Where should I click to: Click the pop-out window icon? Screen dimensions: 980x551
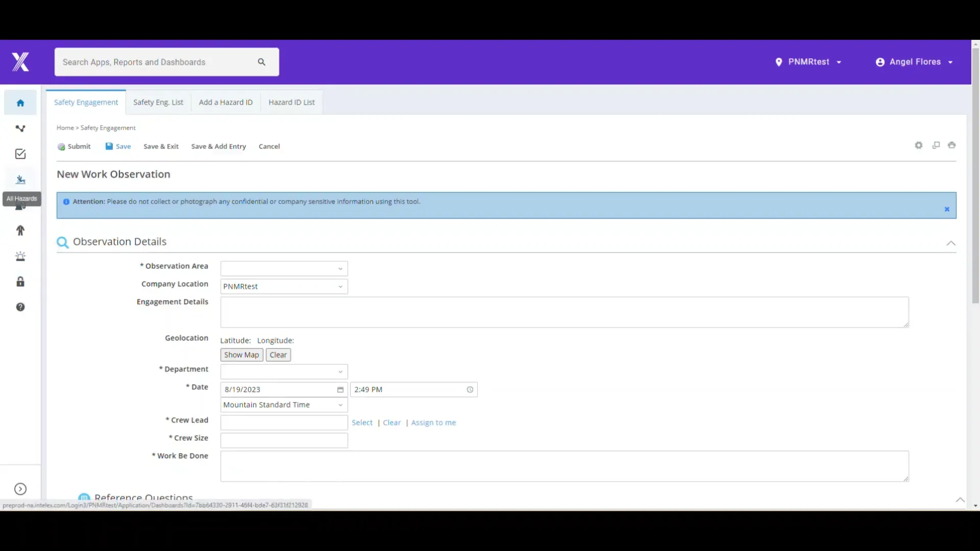click(936, 145)
